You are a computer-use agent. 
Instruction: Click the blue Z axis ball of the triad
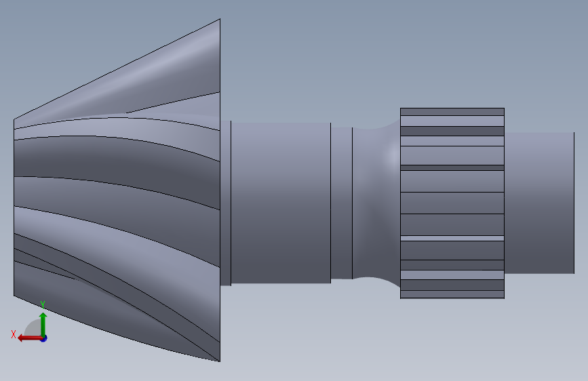[x=44, y=338]
